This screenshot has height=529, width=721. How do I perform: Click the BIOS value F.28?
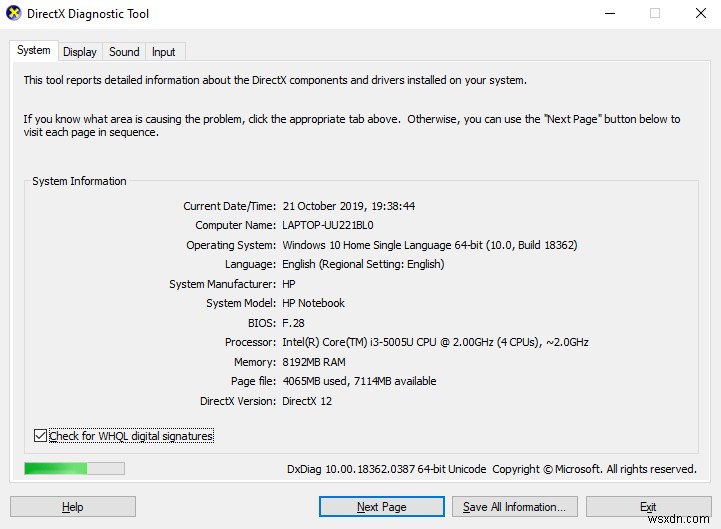click(x=293, y=323)
